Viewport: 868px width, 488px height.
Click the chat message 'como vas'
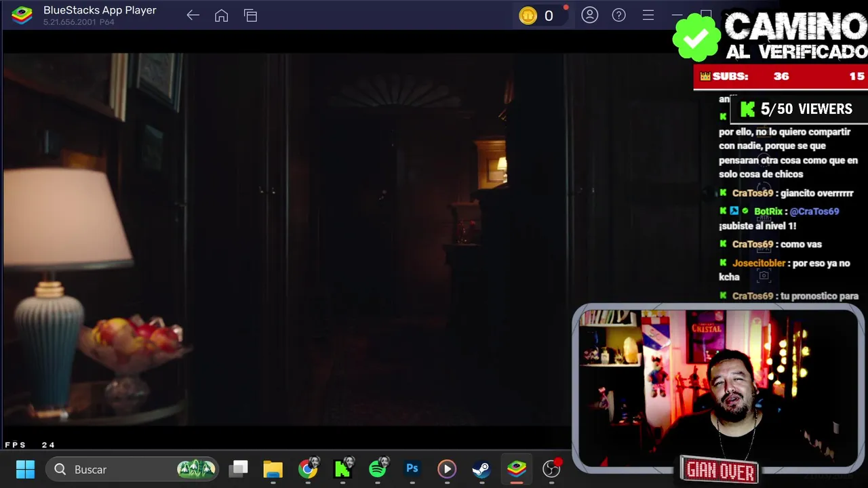coord(801,244)
